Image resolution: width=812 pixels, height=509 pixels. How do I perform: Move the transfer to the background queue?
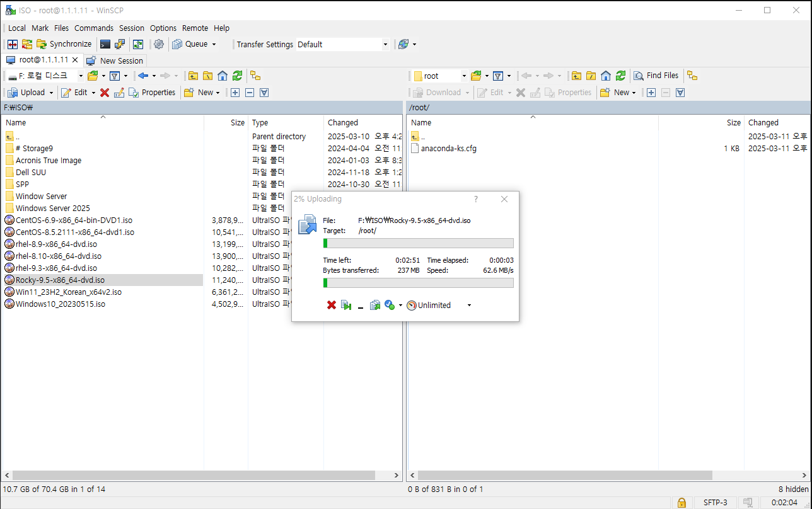click(375, 305)
